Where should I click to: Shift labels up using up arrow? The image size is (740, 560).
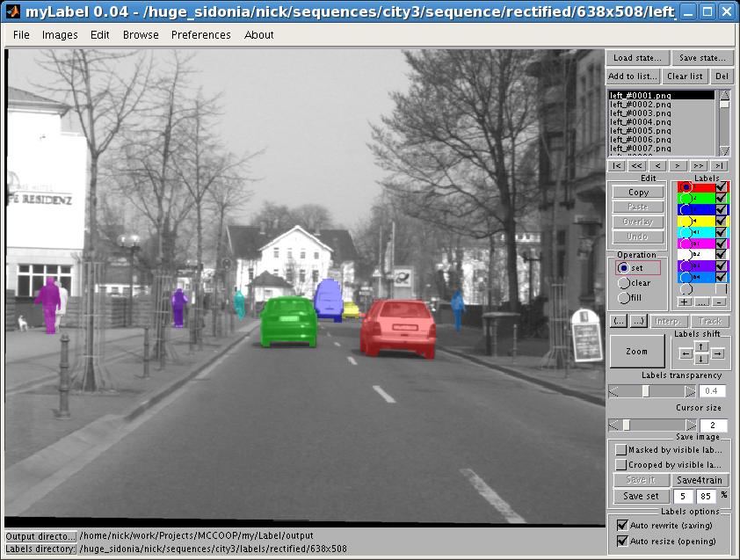tap(701, 347)
